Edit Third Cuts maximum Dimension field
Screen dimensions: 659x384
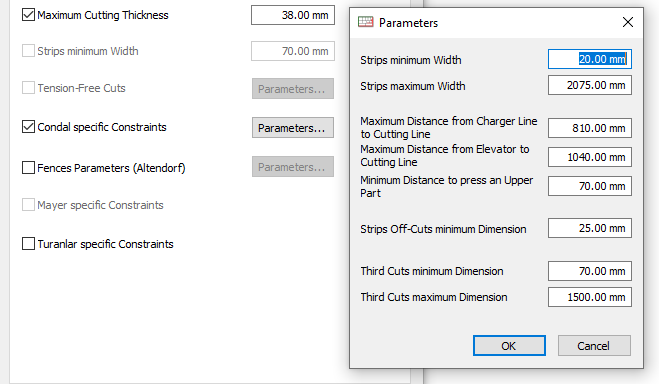[x=590, y=297]
